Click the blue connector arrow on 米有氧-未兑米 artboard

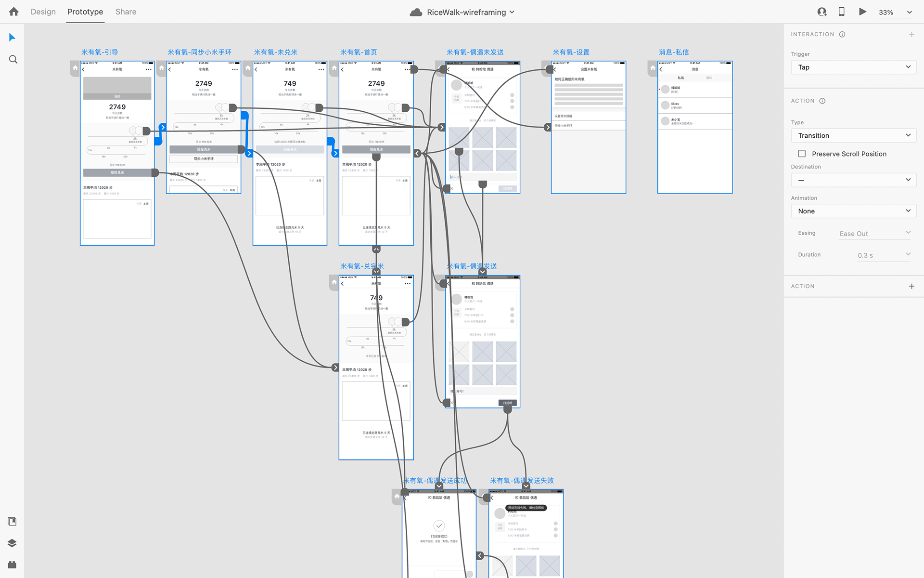249,154
